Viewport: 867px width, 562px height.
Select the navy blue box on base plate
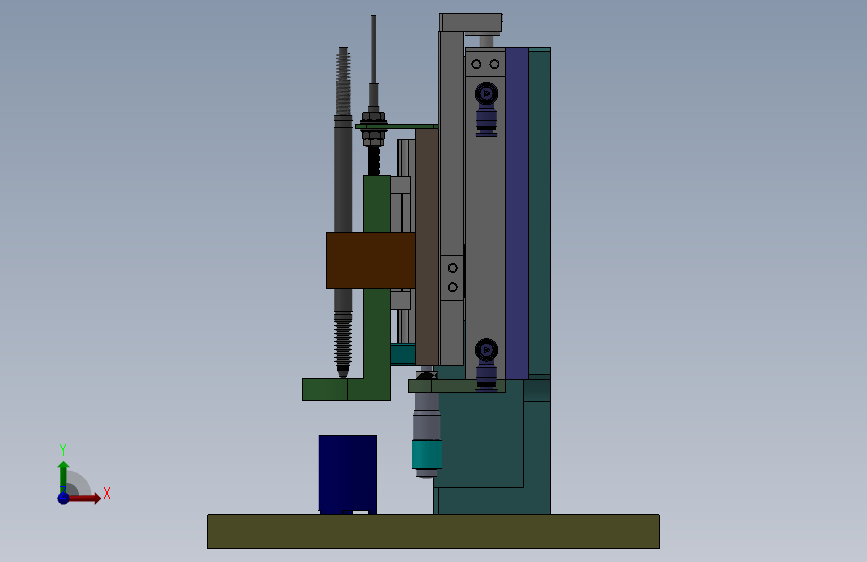click(348, 475)
